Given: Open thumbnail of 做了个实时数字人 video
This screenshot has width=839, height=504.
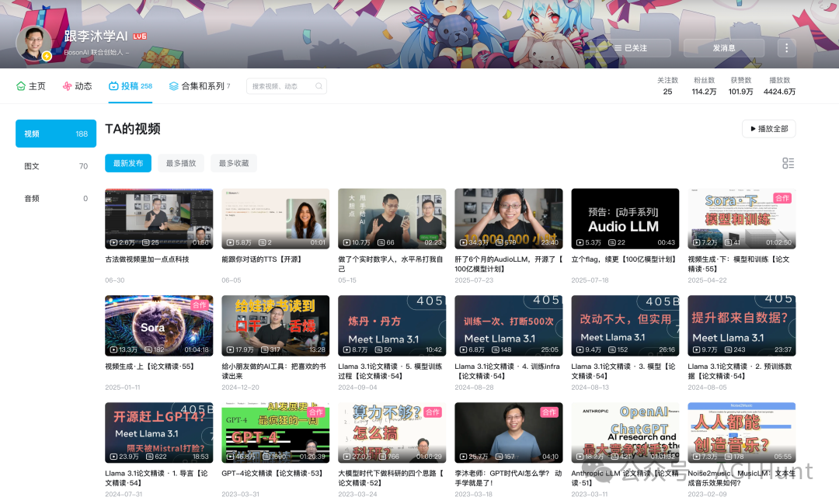Looking at the screenshot, I should point(392,218).
